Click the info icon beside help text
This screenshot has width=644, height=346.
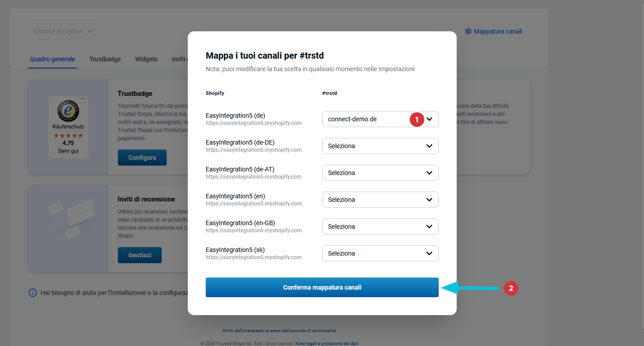tap(33, 293)
